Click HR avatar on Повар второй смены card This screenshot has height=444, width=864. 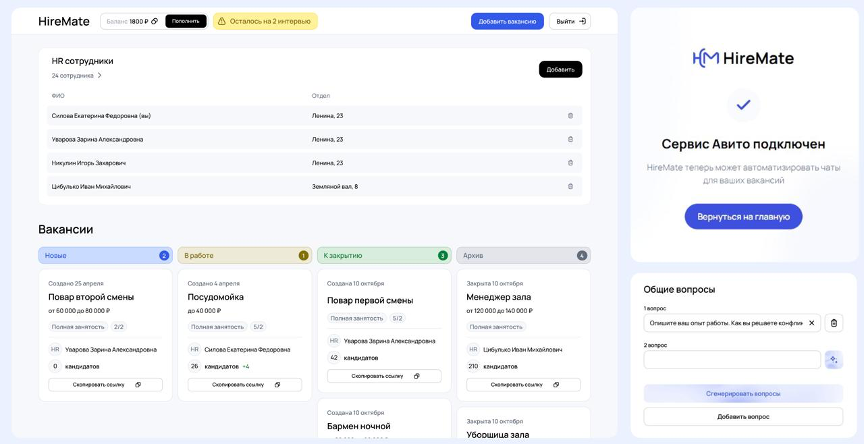pos(55,349)
